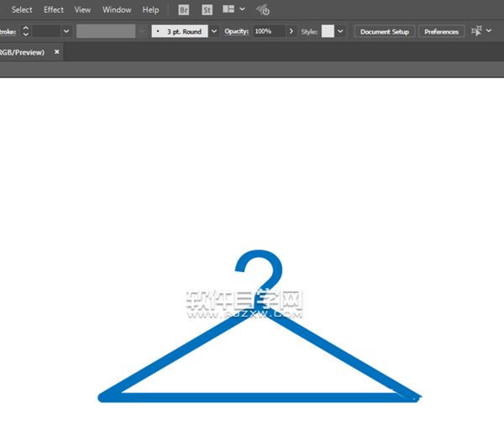
Task: Close the RGB/Preview document tab
Action: 57,51
